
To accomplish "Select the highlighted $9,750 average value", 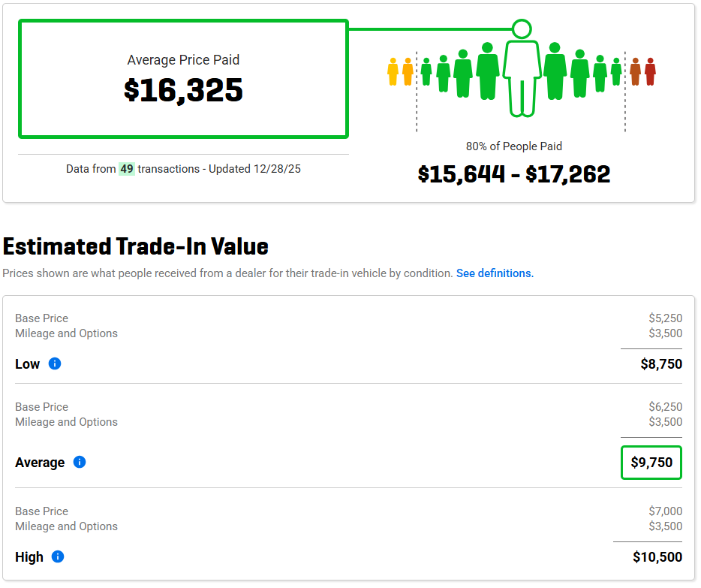I will [651, 463].
